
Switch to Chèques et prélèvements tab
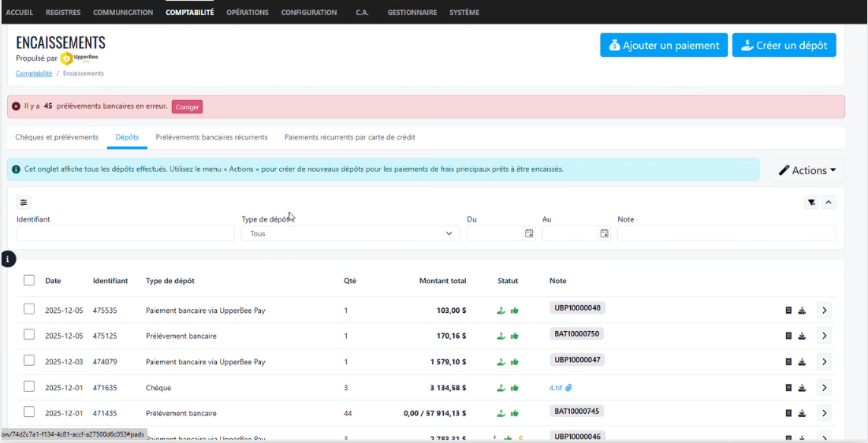pyautogui.click(x=57, y=137)
